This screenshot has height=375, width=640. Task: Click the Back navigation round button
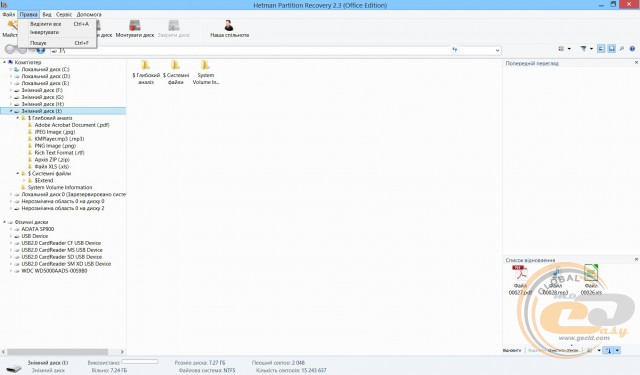(x=10, y=49)
